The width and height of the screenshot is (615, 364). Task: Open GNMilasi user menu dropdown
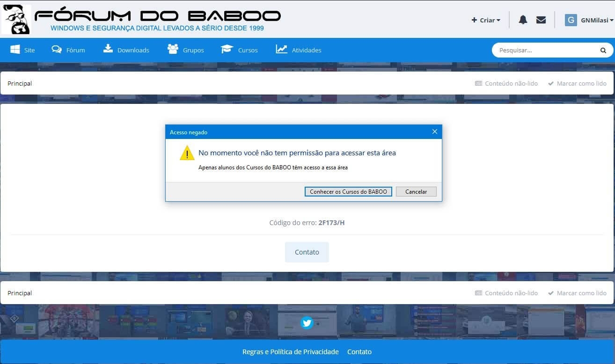597,20
